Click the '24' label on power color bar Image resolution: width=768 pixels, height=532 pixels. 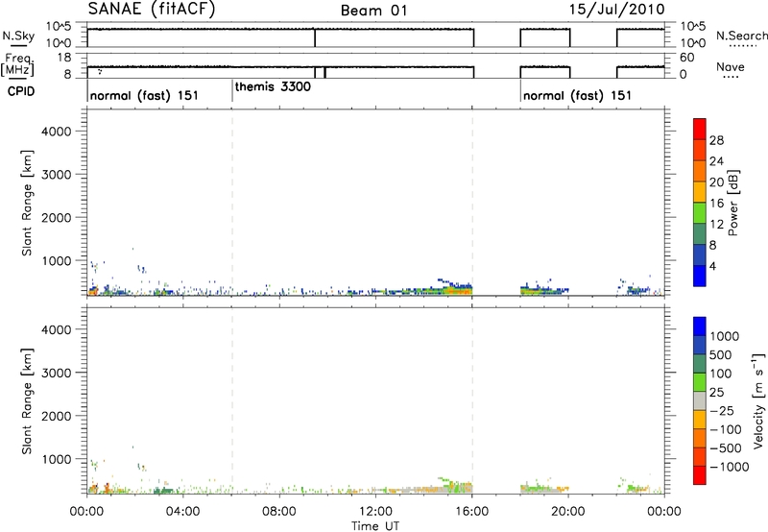pos(716,161)
